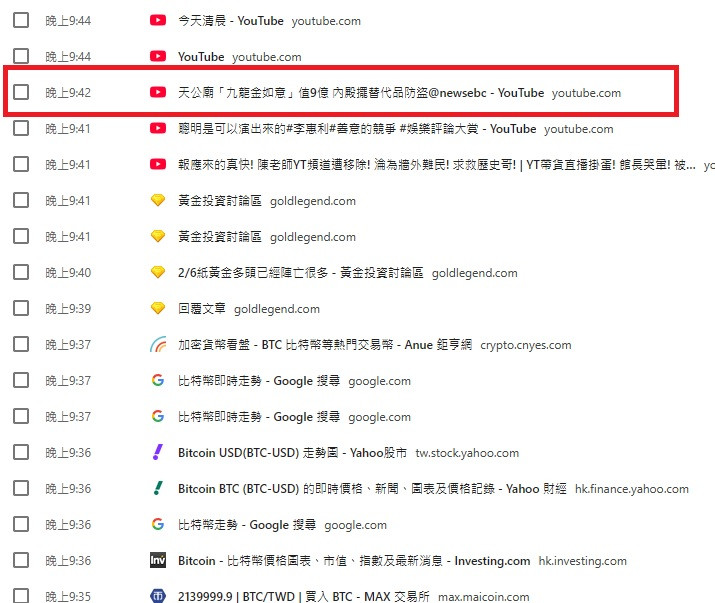Click crypto.cnyes.com domain text
Viewport: 715px width, 603px height.
click(526, 346)
